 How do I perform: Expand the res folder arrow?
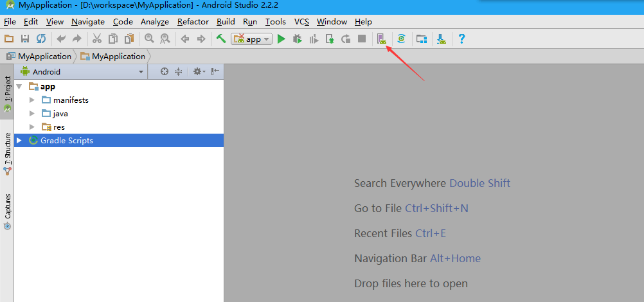click(x=32, y=127)
